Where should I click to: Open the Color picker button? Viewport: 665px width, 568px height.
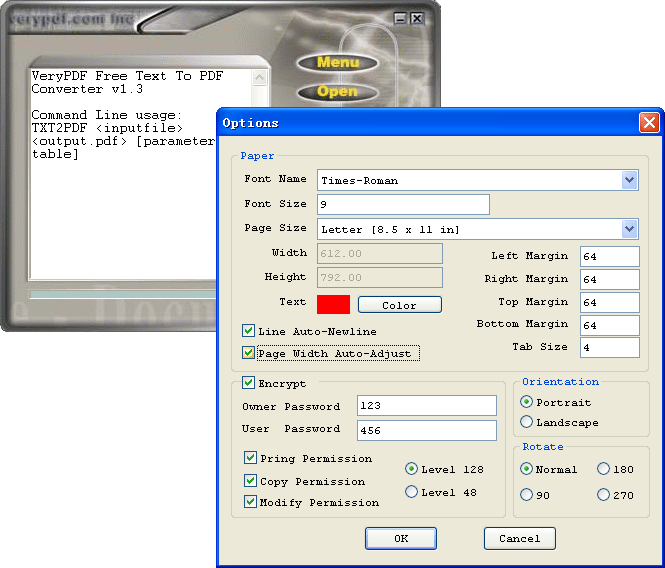(x=400, y=305)
